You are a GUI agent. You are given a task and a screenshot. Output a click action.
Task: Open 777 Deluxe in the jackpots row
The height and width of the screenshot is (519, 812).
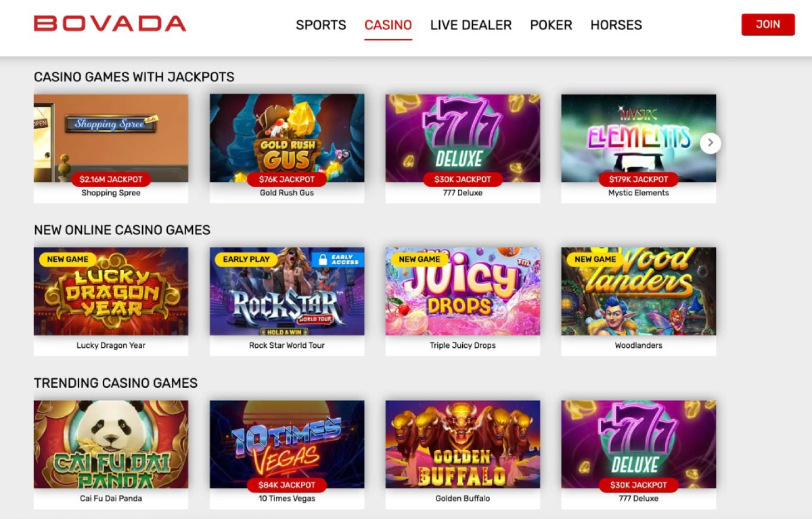tap(463, 138)
